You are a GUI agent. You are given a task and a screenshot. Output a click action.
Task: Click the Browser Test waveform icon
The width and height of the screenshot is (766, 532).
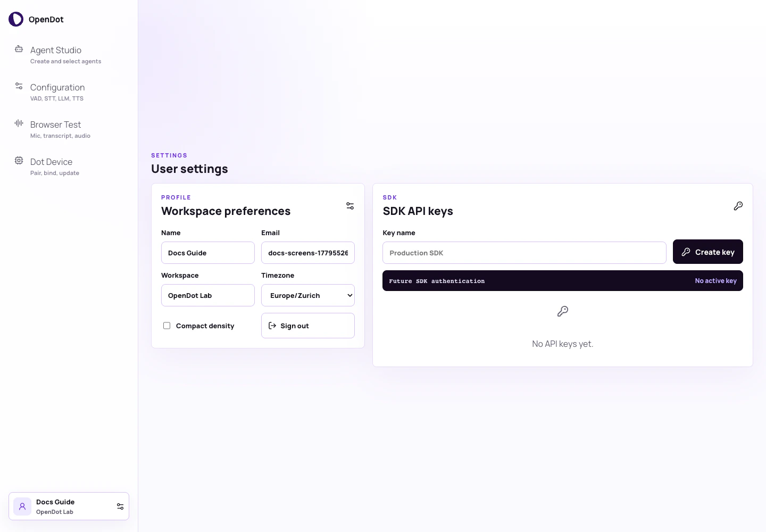(19, 123)
